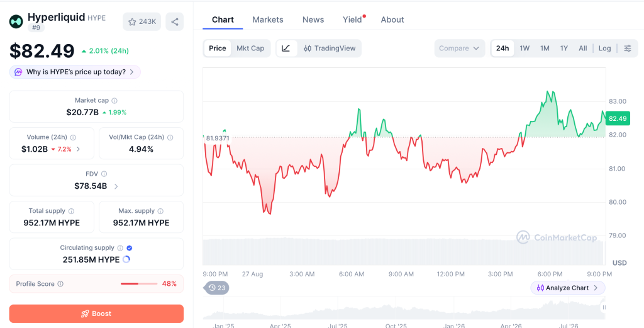Select the 1M time range

545,48
